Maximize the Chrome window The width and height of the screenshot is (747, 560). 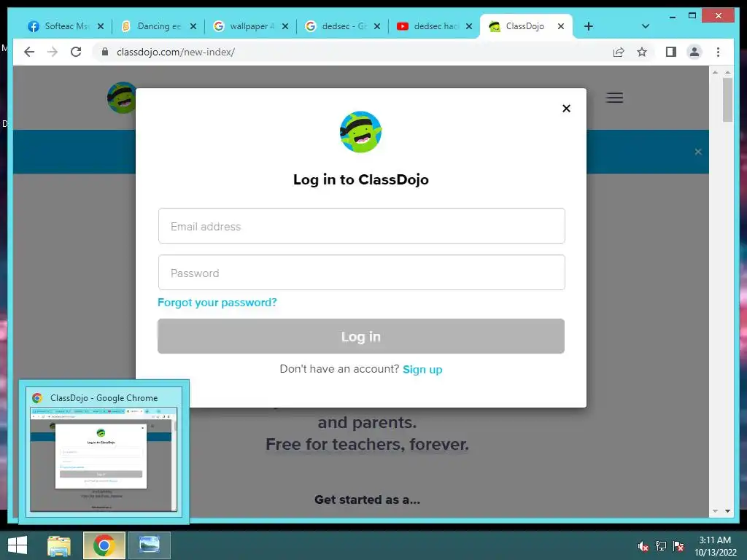pos(692,16)
